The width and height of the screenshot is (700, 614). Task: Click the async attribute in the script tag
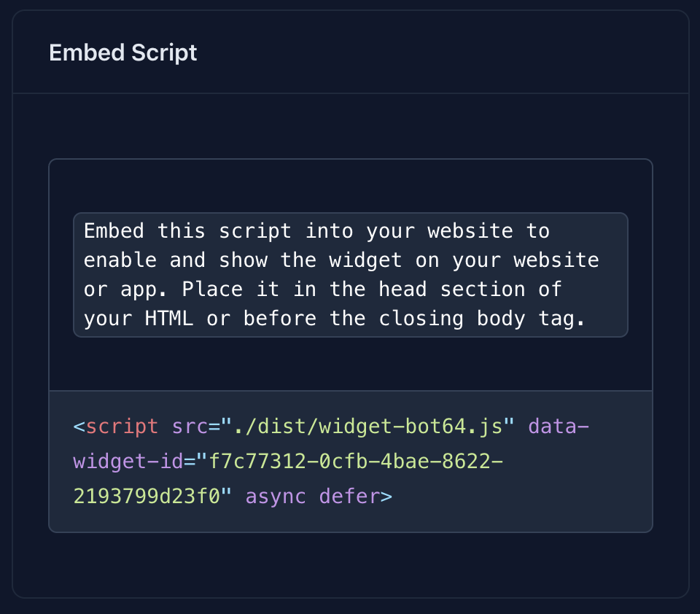click(276, 496)
